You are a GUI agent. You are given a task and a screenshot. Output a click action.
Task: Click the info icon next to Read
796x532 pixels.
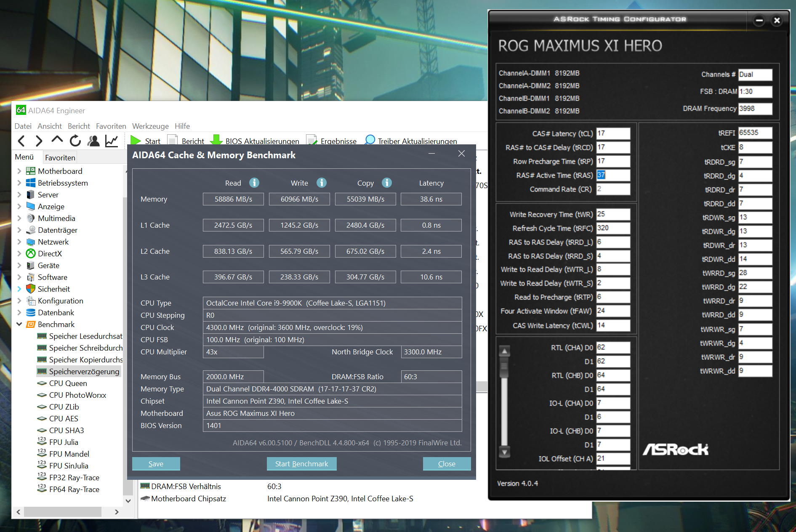click(x=254, y=183)
